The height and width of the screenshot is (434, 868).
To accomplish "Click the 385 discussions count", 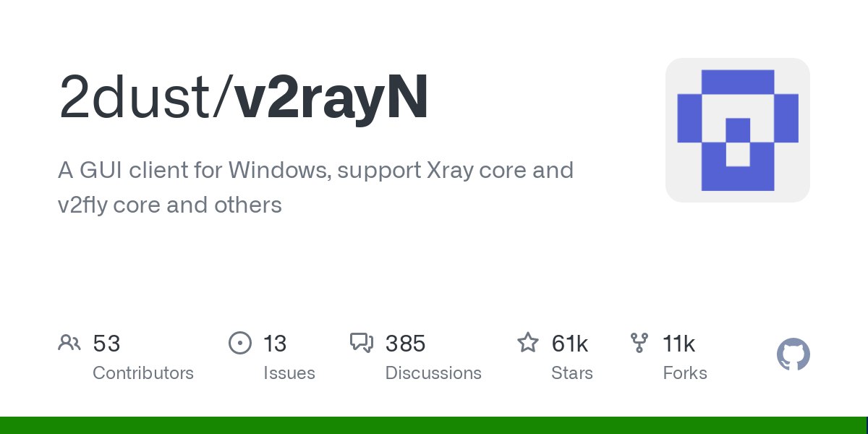I will tap(405, 344).
